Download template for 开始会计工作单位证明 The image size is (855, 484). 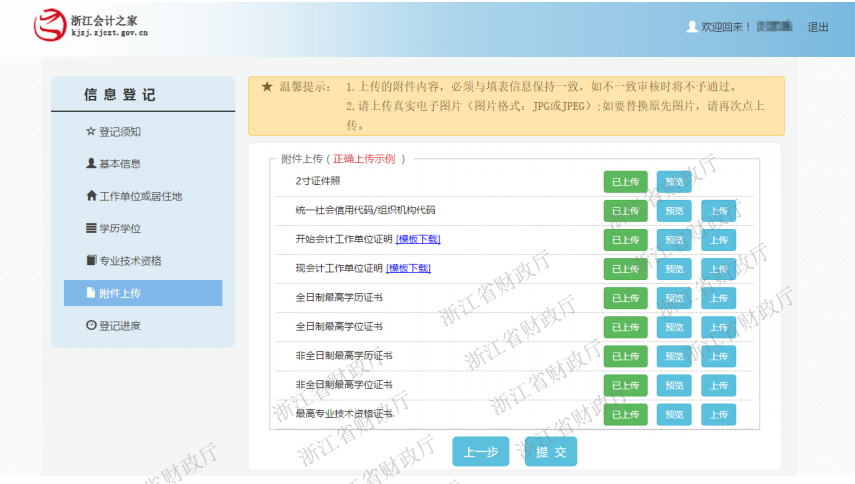[418, 239]
